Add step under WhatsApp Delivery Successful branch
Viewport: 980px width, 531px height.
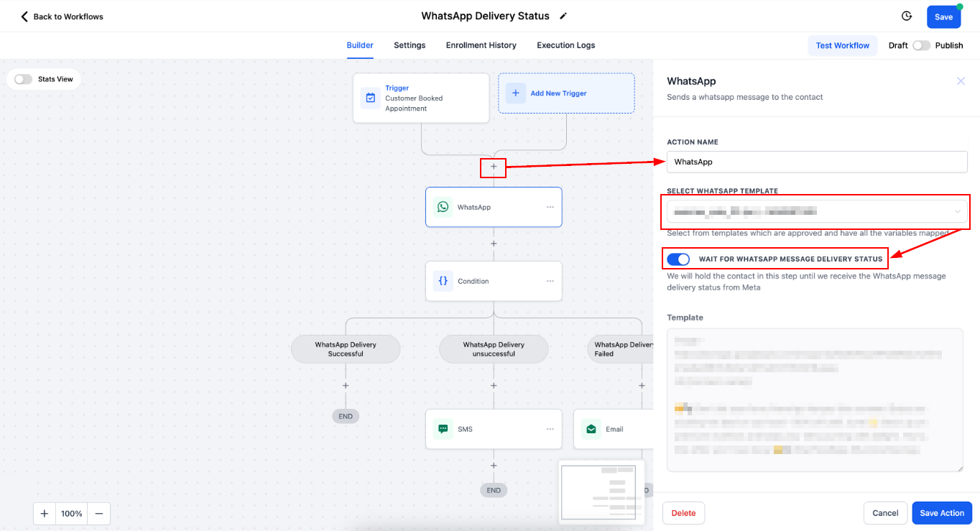[346, 386]
